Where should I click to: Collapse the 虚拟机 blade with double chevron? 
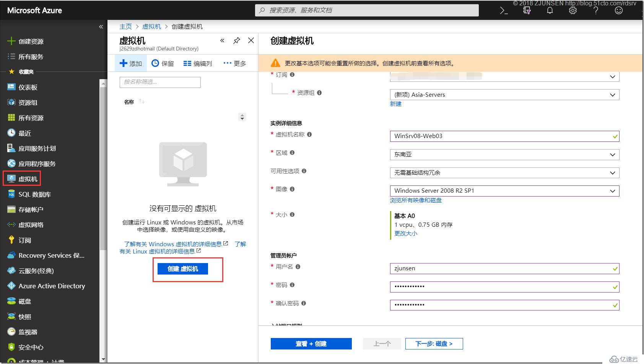coord(222,41)
